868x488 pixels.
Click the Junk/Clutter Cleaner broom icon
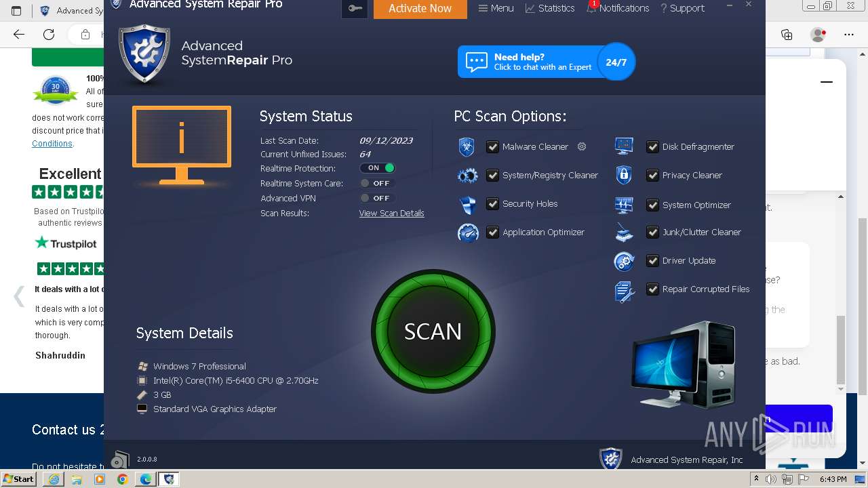pos(624,232)
